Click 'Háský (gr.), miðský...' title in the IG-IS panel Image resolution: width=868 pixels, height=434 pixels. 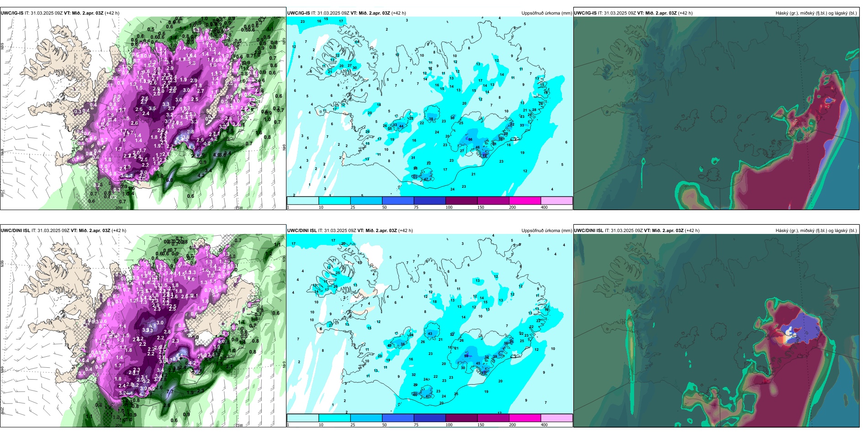coord(816,13)
